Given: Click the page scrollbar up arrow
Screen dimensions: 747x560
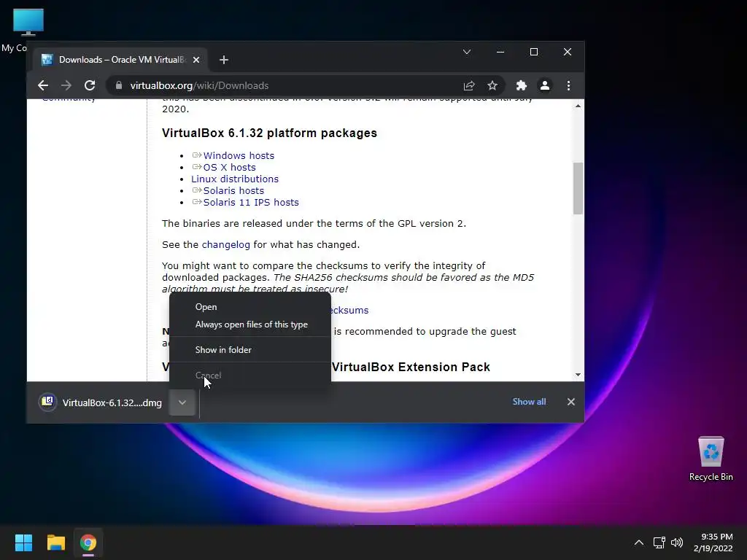Looking at the screenshot, I should pyautogui.click(x=578, y=106).
